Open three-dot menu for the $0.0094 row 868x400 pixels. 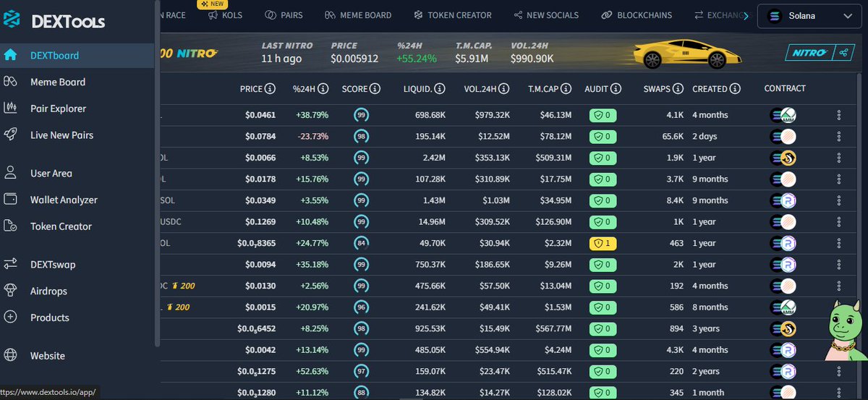click(x=839, y=265)
